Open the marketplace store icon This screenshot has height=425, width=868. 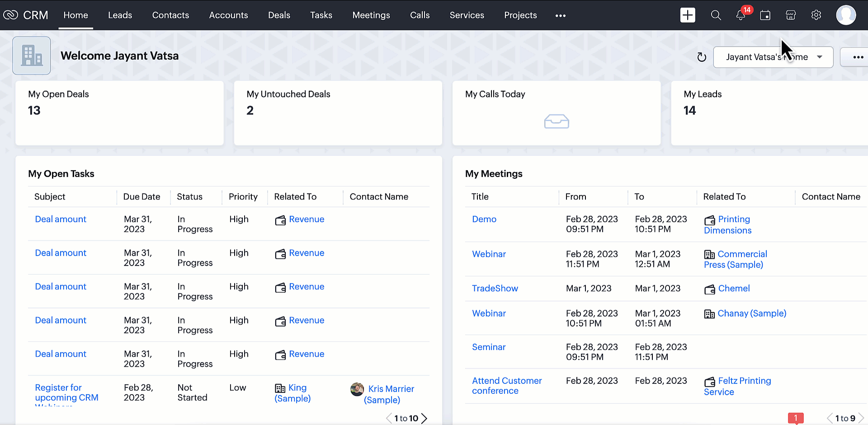click(791, 15)
